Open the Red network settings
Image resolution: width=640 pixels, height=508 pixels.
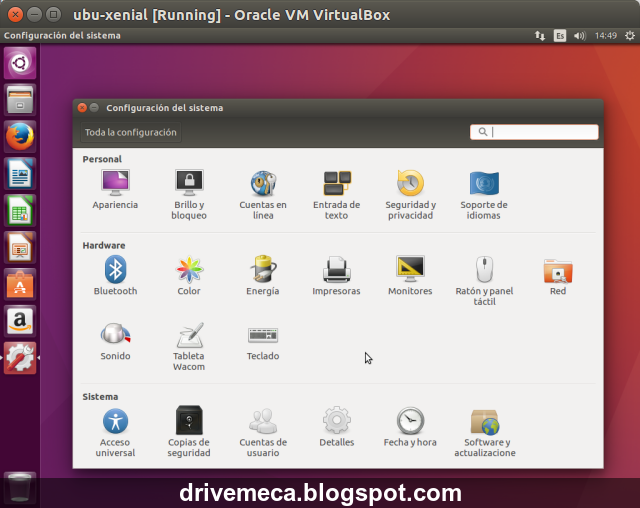pyautogui.click(x=558, y=275)
